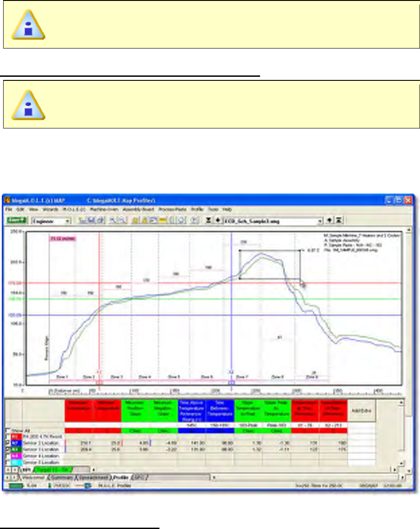Image resolution: width=420 pixels, height=529 pixels.
Task: Click the pink conveyor speed label on the graph
Action: click(63, 238)
